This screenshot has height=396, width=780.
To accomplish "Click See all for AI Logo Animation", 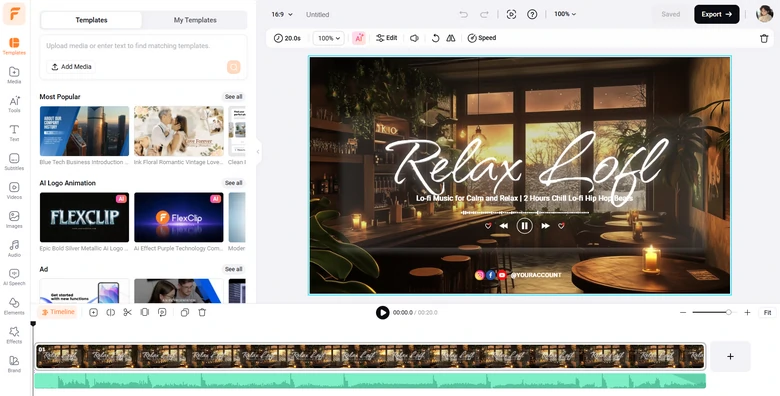I will pos(233,183).
